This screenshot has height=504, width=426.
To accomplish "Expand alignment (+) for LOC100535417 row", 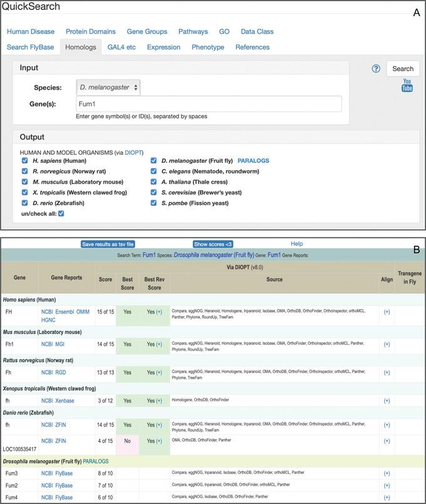I will 387,441.
